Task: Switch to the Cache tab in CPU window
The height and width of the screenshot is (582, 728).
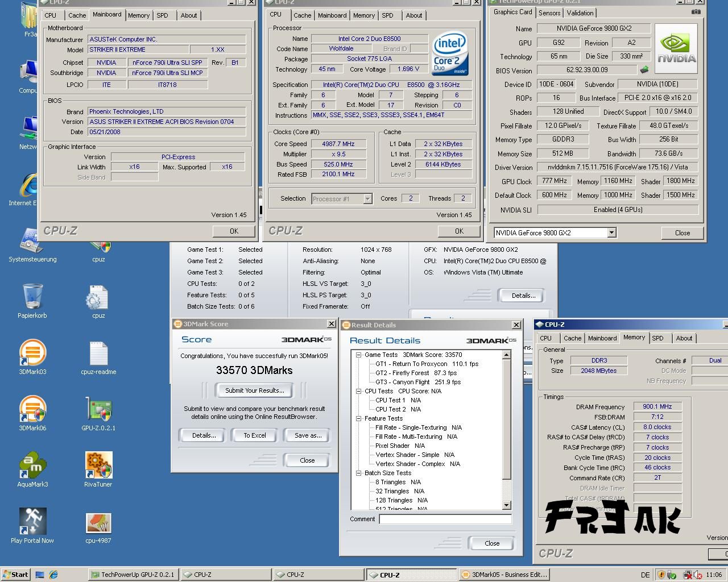Action: (x=302, y=15)
